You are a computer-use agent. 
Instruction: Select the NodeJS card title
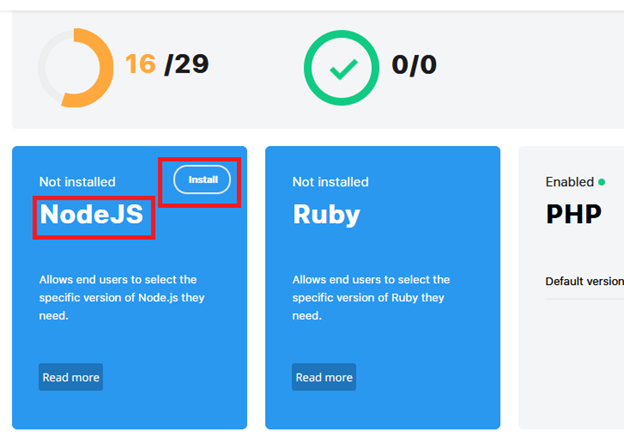click(x=92, y=214)
